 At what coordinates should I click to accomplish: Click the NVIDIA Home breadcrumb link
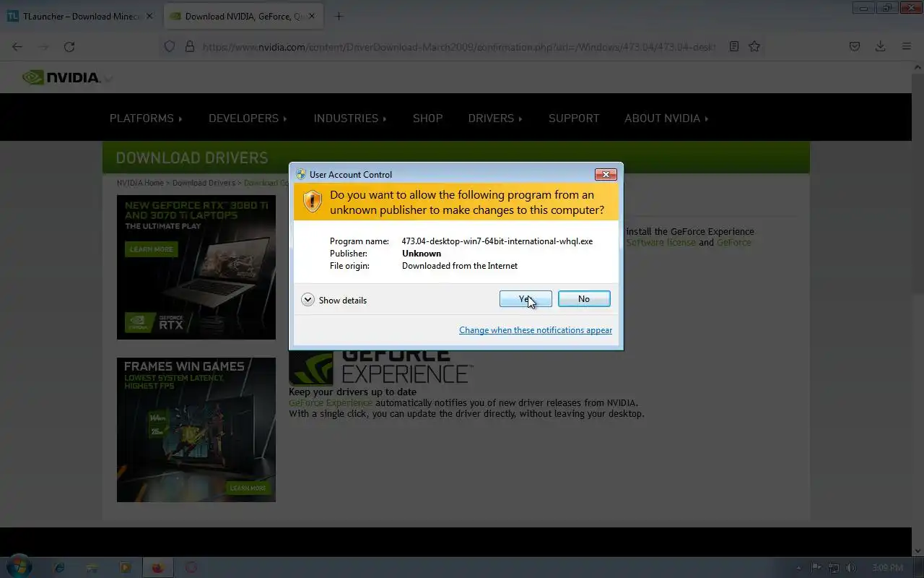[140, 183]
